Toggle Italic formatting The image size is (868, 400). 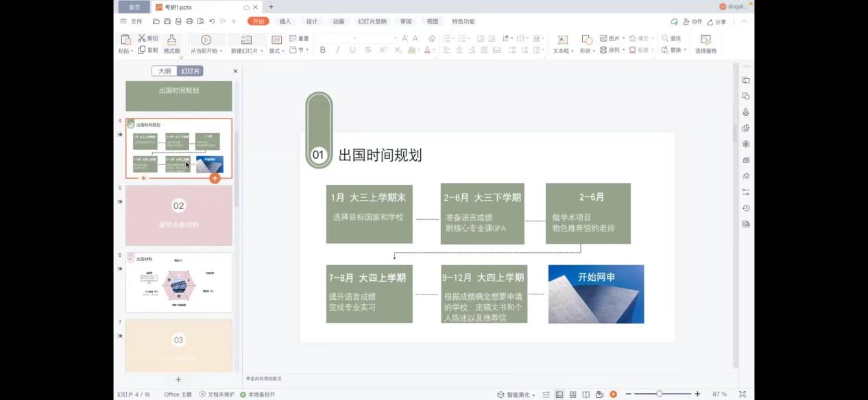coord(337,50)
